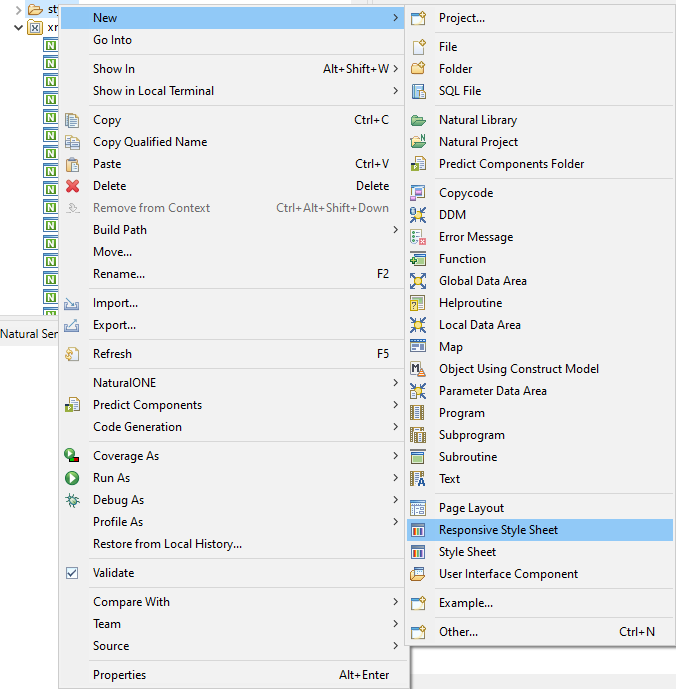Select Properties from the context menu
Viewport: 676px width, 689px height.
click(119, 675)
